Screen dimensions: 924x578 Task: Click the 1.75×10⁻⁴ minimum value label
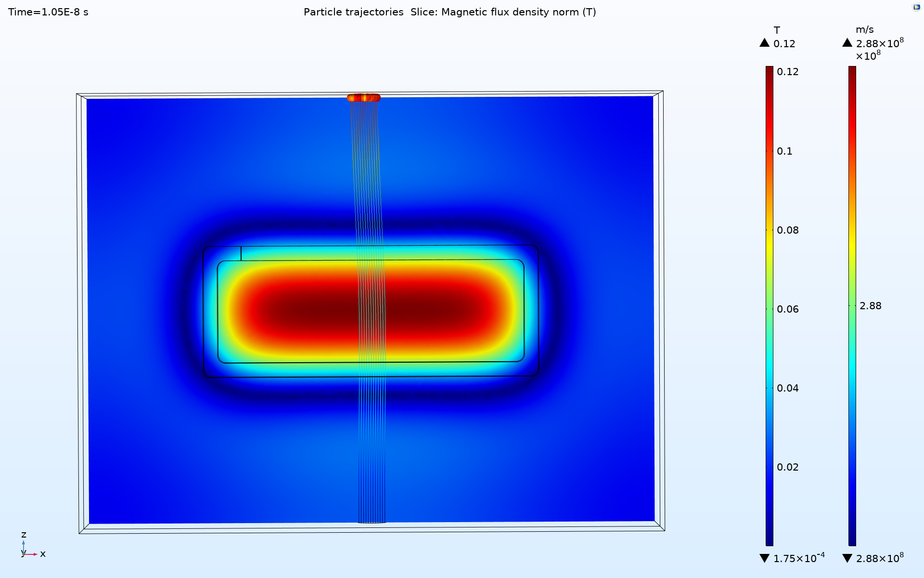pos(798,558)
